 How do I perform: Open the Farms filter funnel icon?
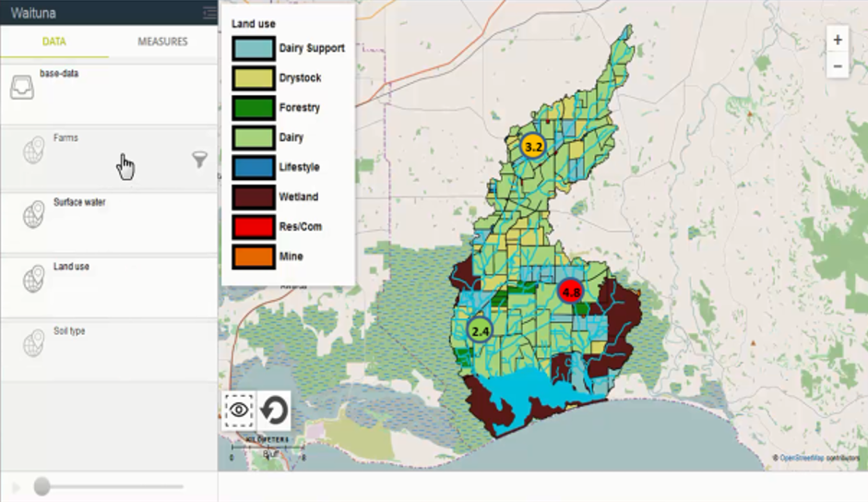(199, 160)
